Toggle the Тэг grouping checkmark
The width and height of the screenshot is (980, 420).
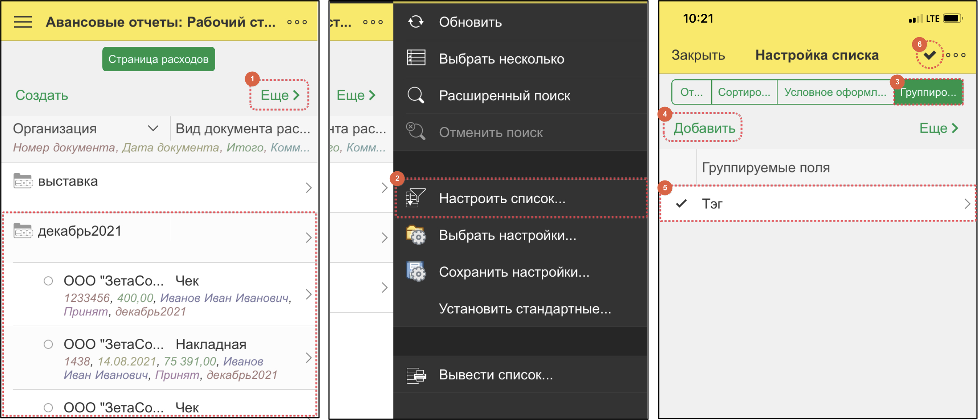point(681,203)
